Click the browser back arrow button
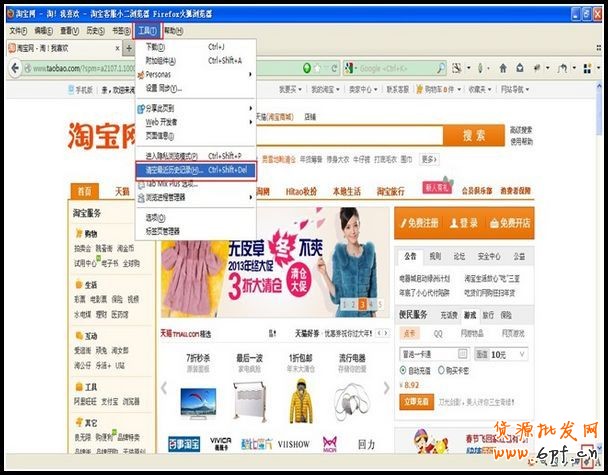 pos(13,68)
